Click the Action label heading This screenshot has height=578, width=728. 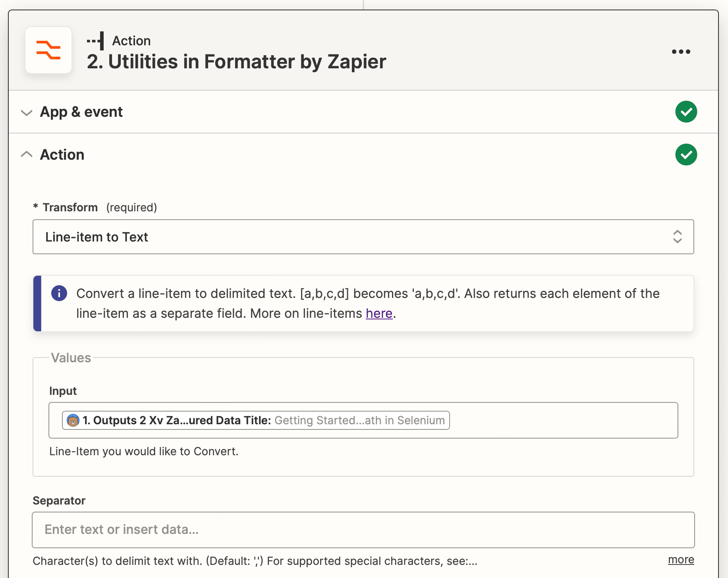tap(62, 155)
